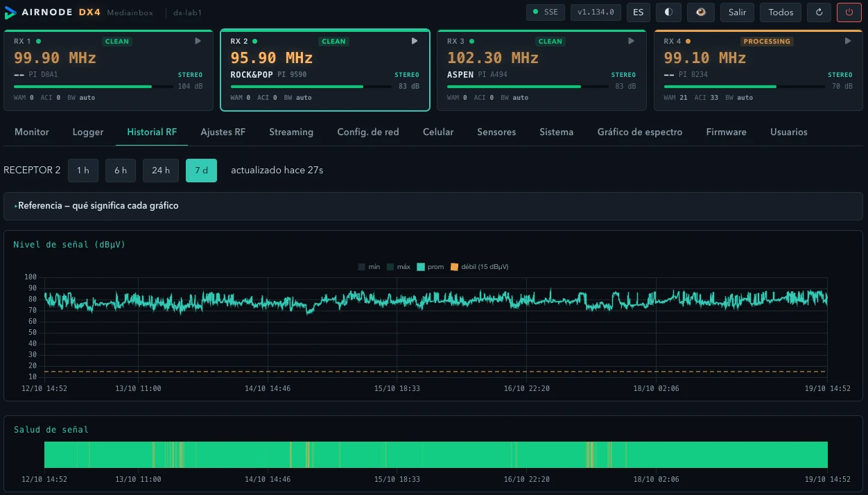This screenshot has height=495, width=868.
Task: Click the STEREO label on RX 4
Action: pos(840,75)
